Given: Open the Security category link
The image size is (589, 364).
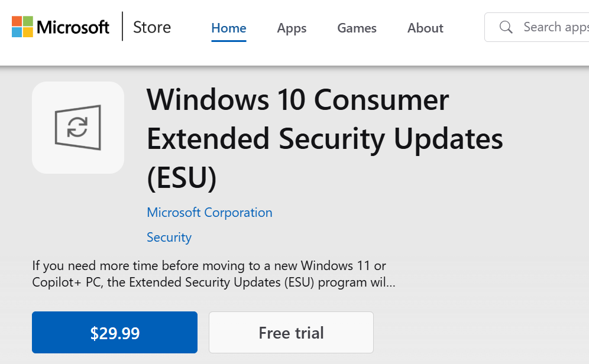Looking at the screenshot, I should tap(169, 237).
